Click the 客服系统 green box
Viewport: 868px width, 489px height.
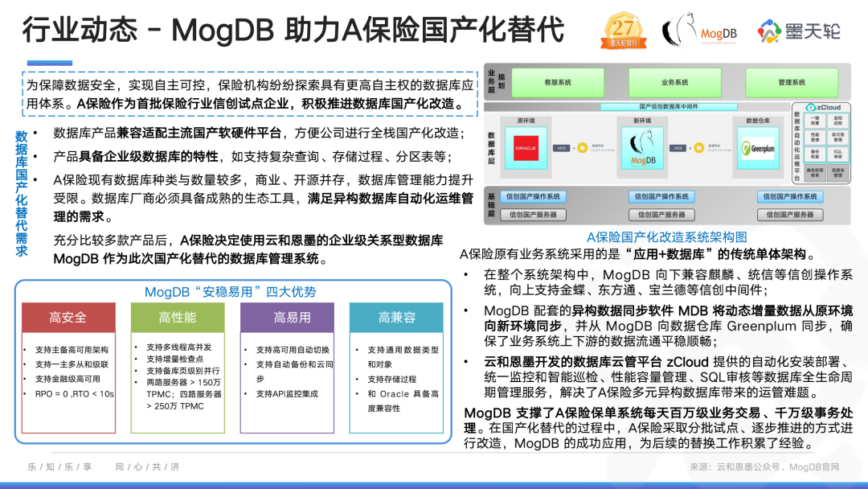point(558,83)
